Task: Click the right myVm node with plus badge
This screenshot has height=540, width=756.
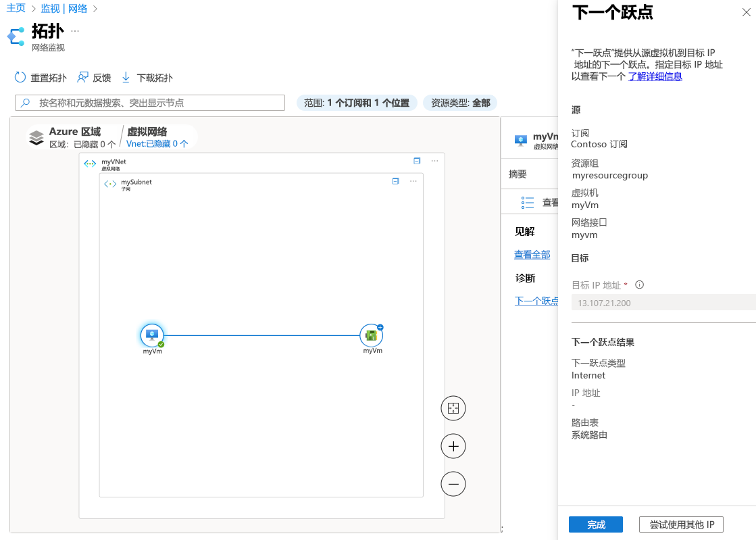Action: click(x=371, y=334)
